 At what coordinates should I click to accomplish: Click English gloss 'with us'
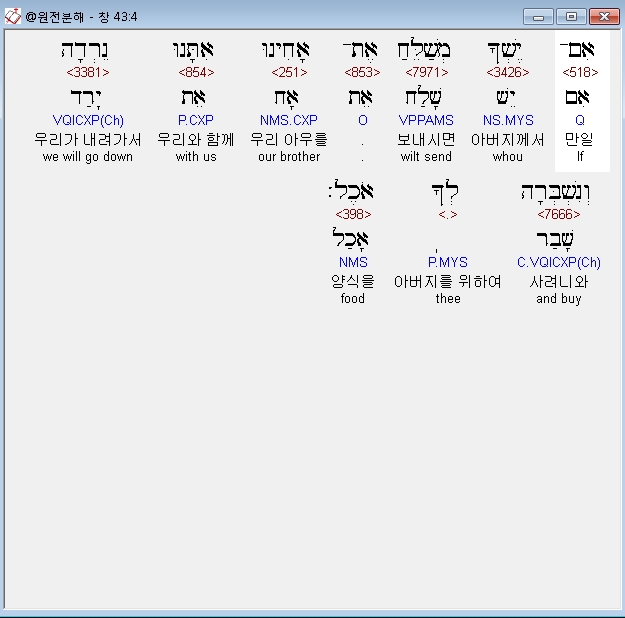coord(196,157)
